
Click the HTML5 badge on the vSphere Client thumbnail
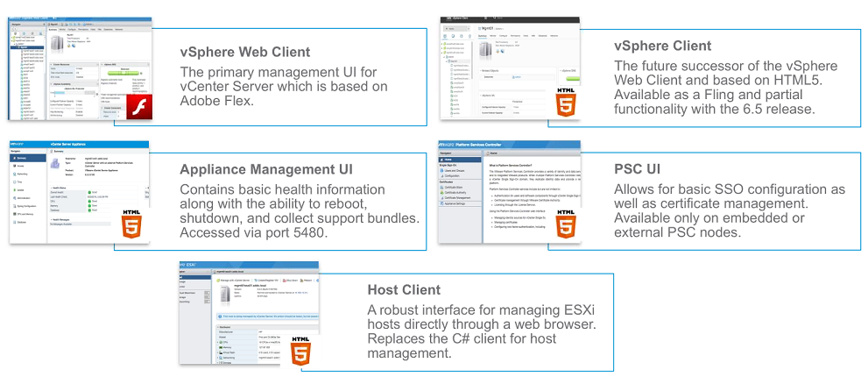click(566, 103)
